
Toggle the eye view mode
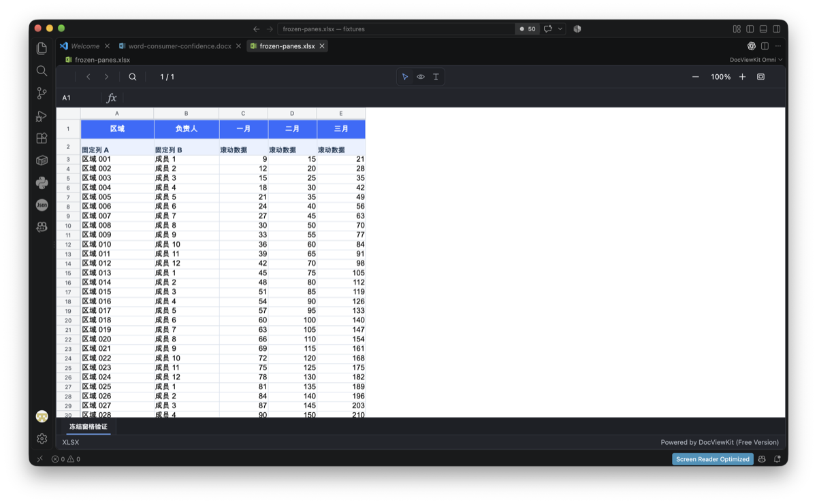[421, 77]
